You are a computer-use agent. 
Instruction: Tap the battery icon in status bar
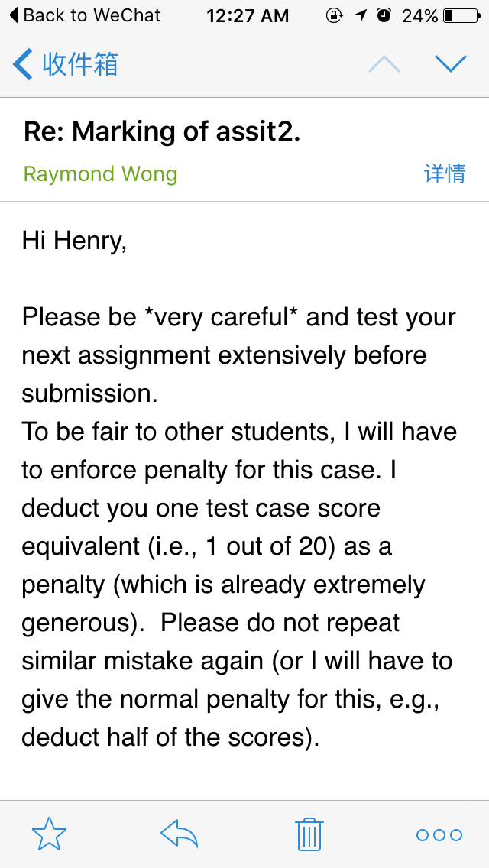click(458, 15)
